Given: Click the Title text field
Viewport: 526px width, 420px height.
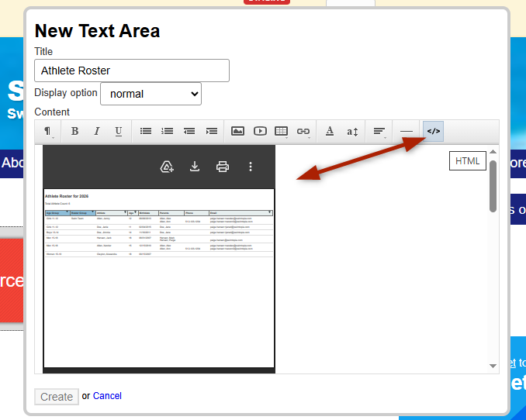Looking at the screenshot, I should [132, 71].
